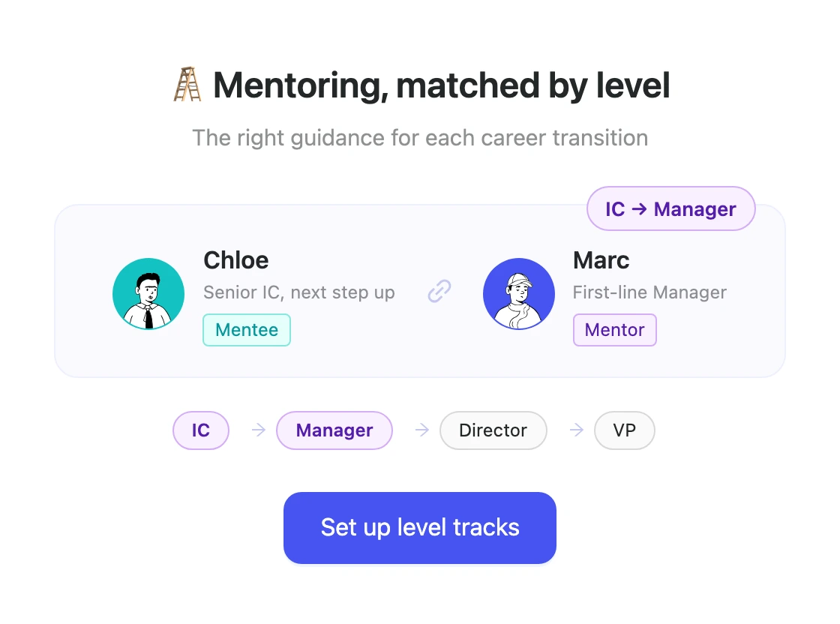This screenshot has height=624, width=840.
Task: Click the 'Senior IC, next step up' text
Action: tap(299, 292)
